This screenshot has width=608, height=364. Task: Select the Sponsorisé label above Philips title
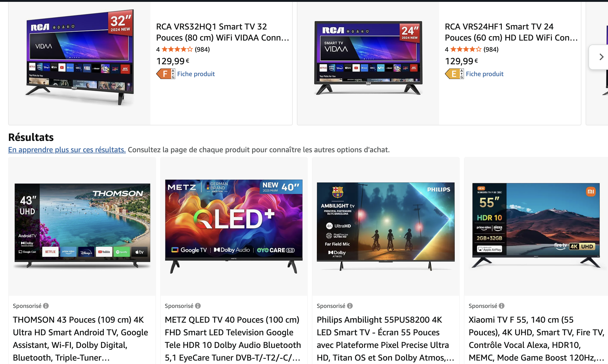click(x=331, y=306)
